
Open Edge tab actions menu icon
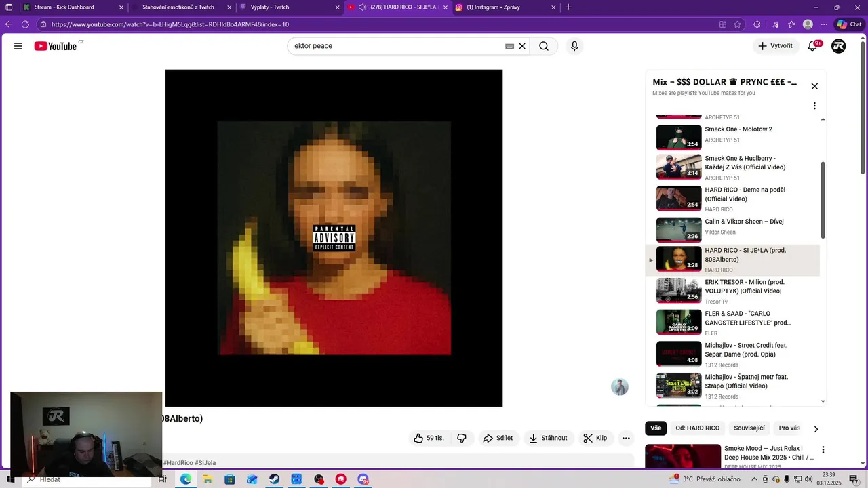pyautogui.click(x=9, y=7)
